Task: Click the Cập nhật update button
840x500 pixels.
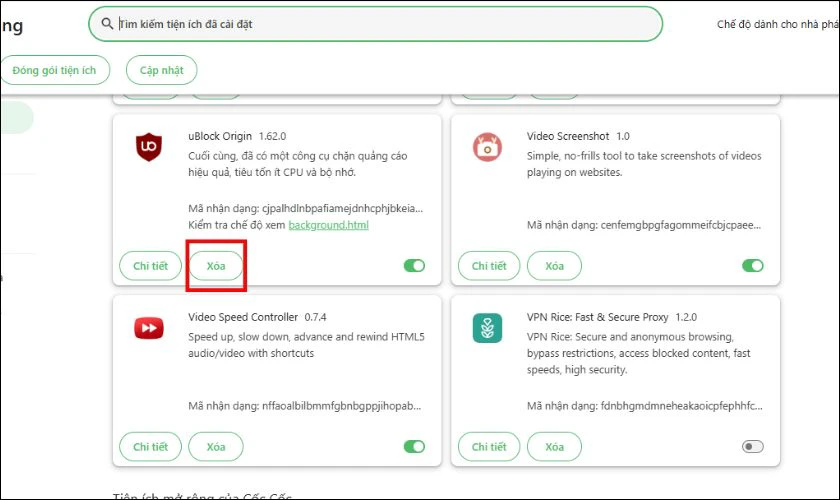Action: click(161, 70)
